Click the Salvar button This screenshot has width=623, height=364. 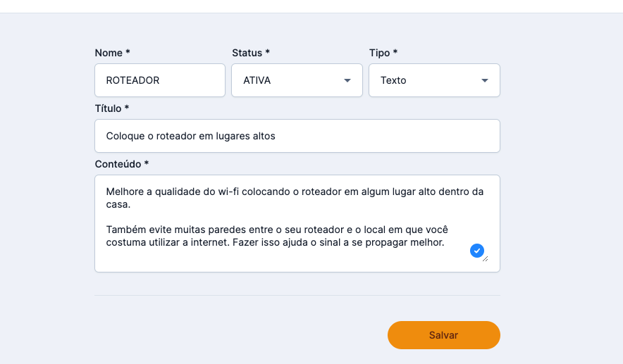(x=443, y=335)
